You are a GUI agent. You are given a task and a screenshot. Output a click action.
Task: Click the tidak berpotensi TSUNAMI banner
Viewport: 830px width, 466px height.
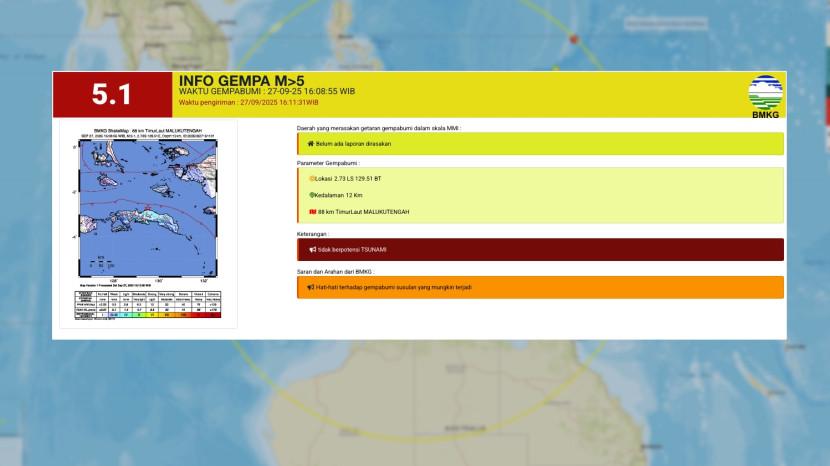click(540, 249)
